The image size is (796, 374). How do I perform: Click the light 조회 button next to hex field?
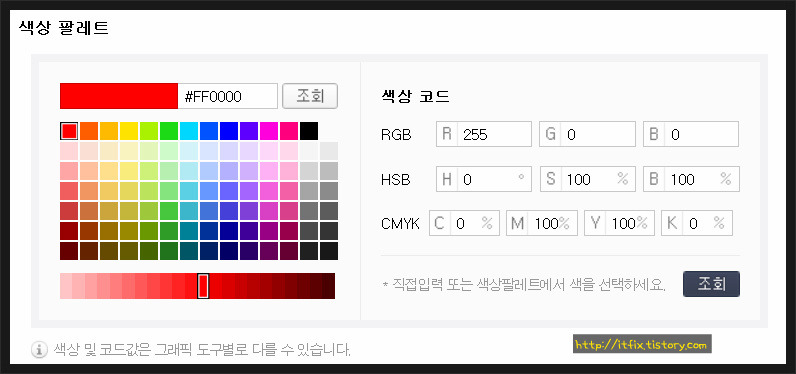(x=310, y=96)
